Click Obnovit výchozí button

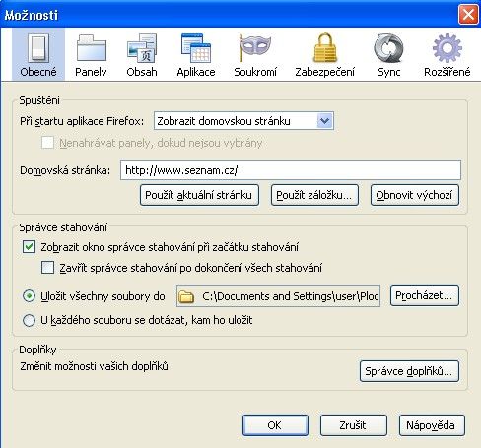[x=415, y=195]
